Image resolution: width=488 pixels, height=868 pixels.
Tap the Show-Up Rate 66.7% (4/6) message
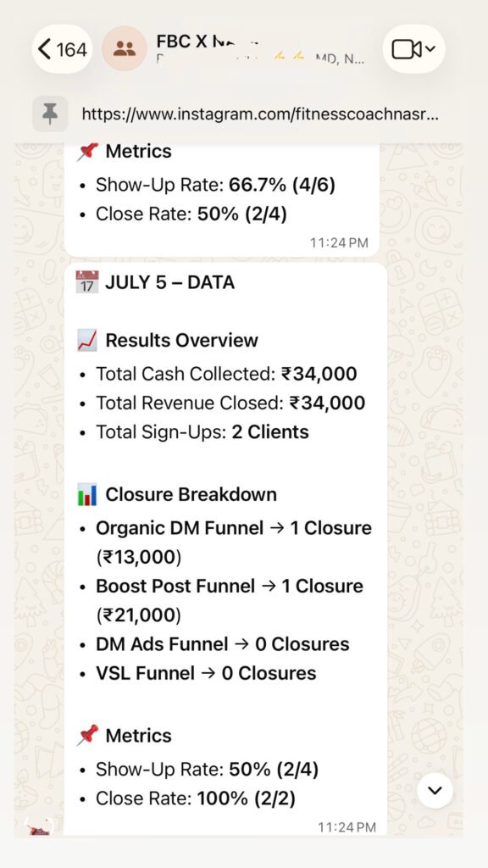pos(208,185)
